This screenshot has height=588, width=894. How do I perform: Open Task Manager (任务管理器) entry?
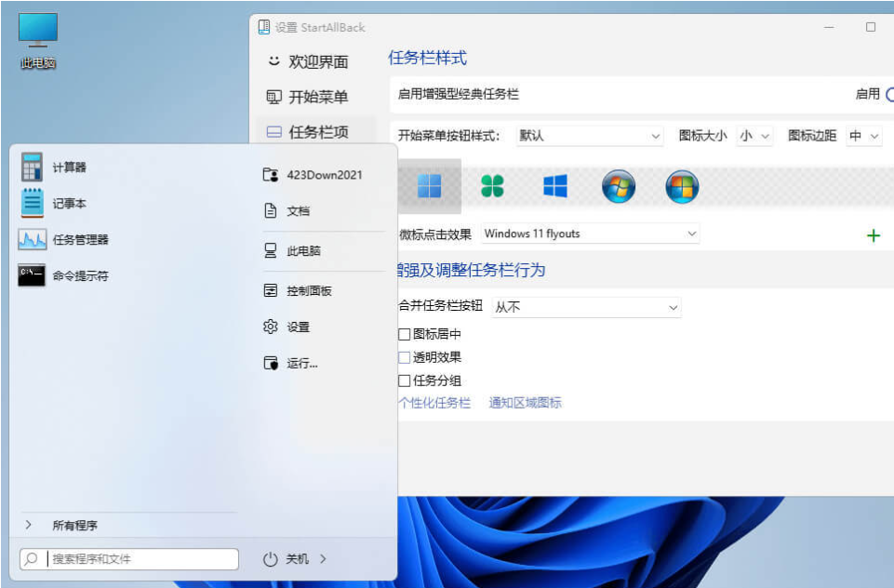click(63, 239)
